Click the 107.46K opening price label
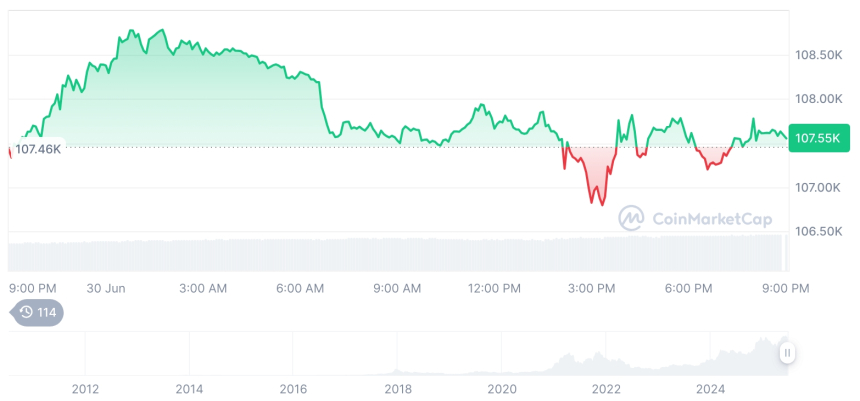This screenshot has height=401, width=860. coord(39,149)
